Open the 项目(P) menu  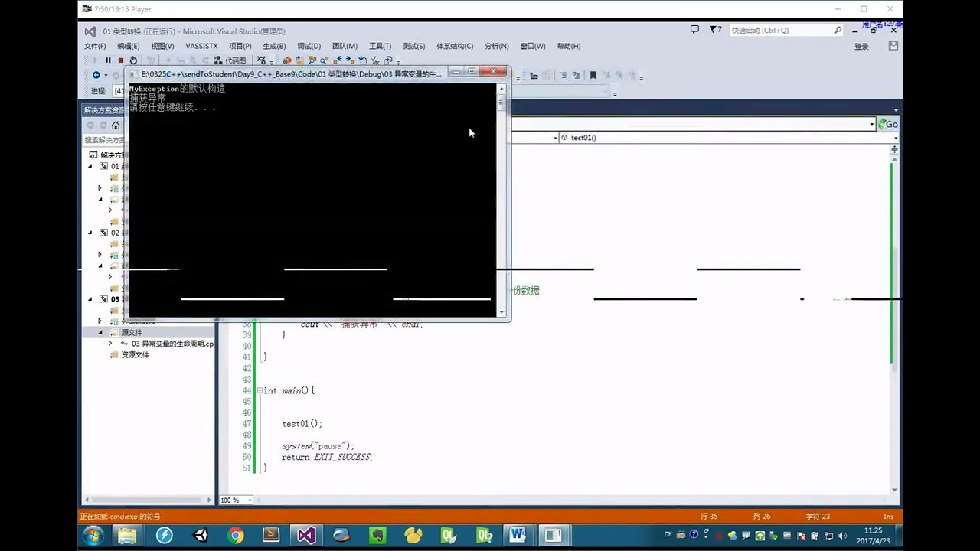point(240,47)
